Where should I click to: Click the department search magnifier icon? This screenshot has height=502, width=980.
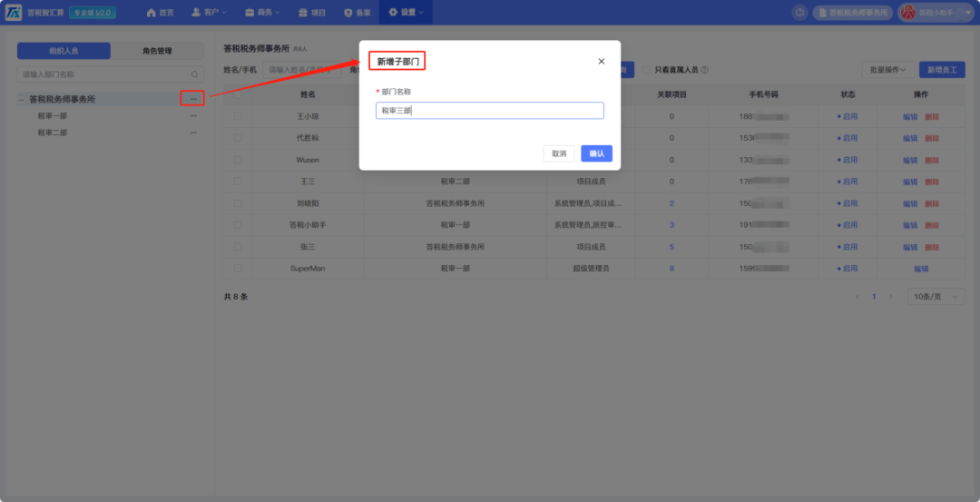pos(194,74)
